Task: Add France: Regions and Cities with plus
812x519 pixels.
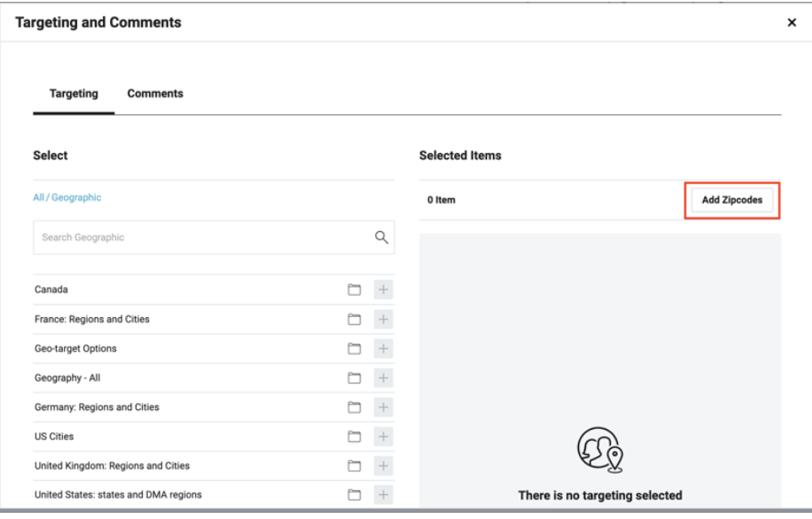Action: [384, 319]
